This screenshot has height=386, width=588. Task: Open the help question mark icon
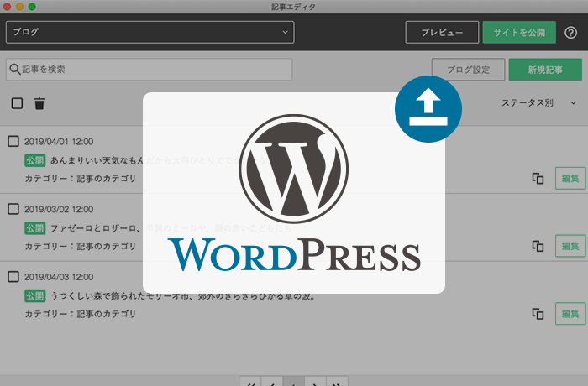click(570, 33)
